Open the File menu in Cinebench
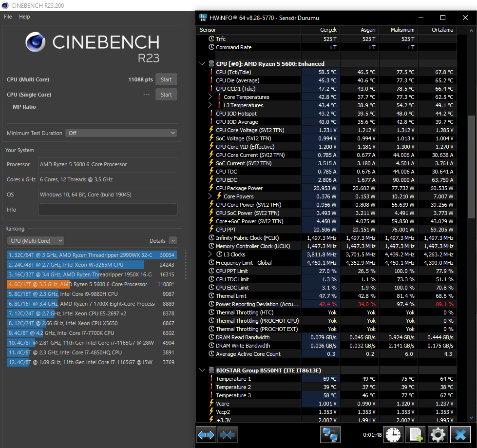This screenshot has width=477, height=448. click(8, 17)
